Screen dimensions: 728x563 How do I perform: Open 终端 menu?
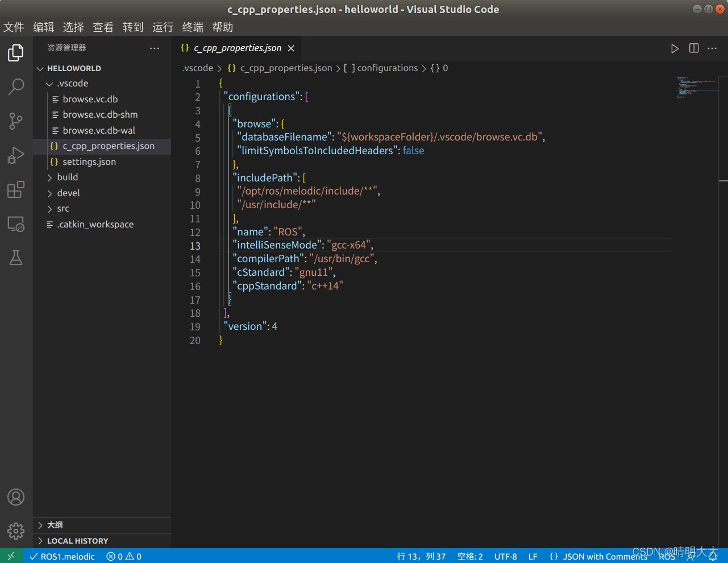[193, 27]
